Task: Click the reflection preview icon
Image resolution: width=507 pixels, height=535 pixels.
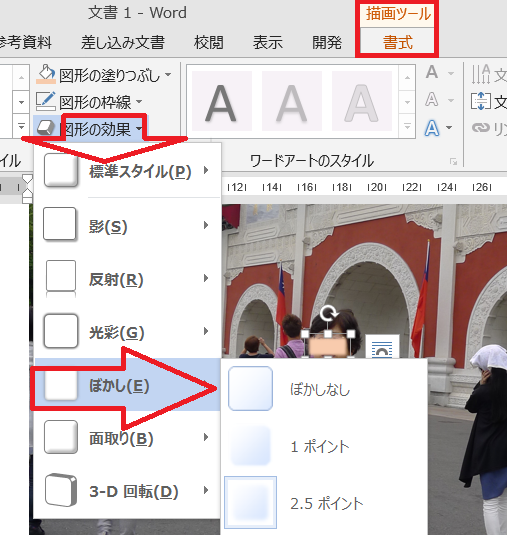Action: [x=61, y=278]
